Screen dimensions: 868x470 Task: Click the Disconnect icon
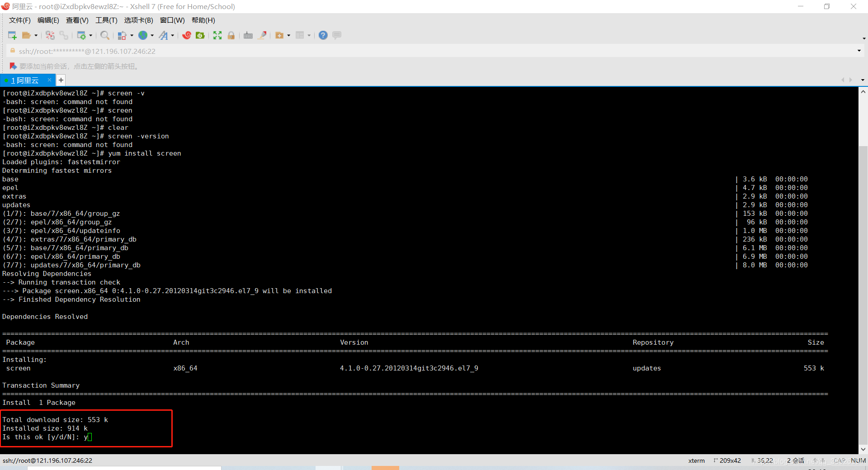50,35
